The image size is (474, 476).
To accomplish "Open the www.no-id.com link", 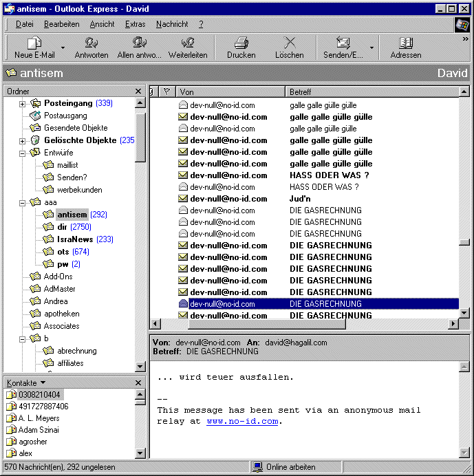I will coord(242,422).
